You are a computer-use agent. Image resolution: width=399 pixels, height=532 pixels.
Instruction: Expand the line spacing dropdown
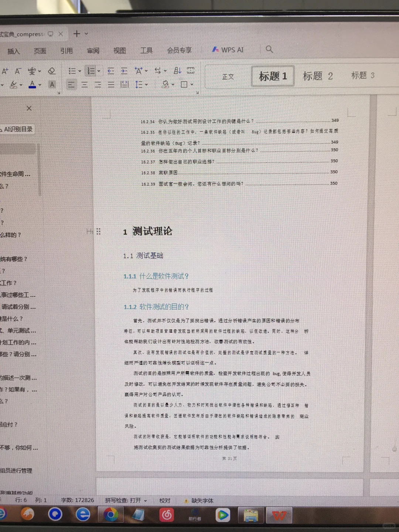point(146,85)
